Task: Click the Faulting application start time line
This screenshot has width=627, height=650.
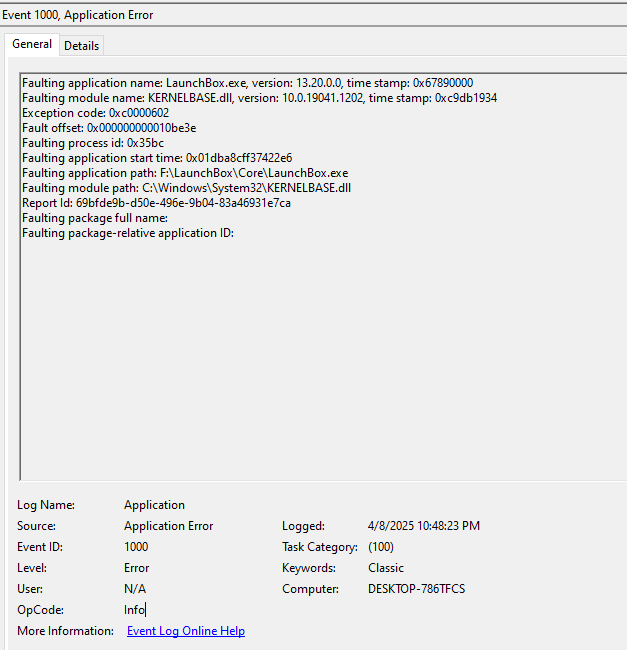Action: (157, 158)
